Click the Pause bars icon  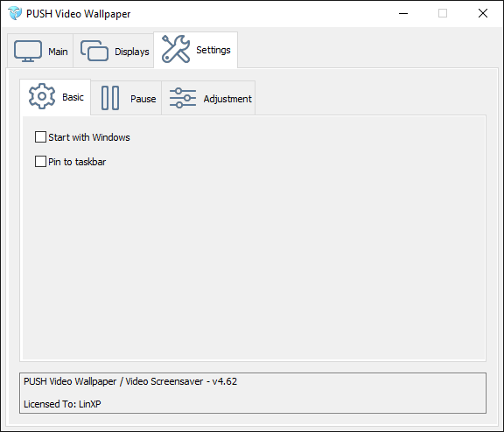[x=110, y=98]
